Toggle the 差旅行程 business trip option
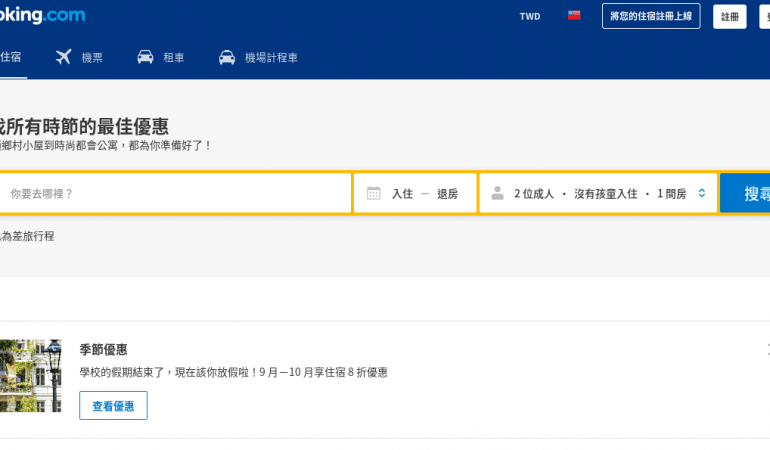The height and width of the screenshot is (450, 770). point(27,236)
